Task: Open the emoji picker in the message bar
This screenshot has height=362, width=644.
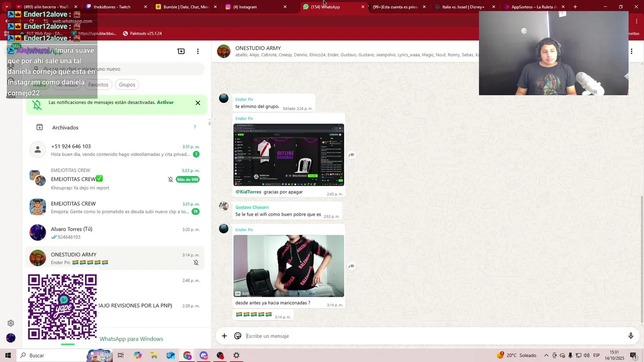Action: point(238,336)
